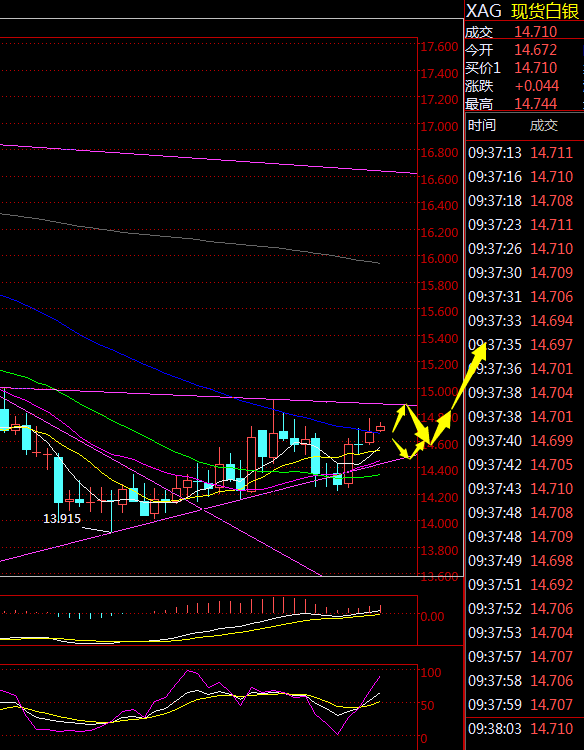584x750 pixels.
Task: Select the 09:37:42 tick row
Action: pyautogui.click(x=524, y=465)
